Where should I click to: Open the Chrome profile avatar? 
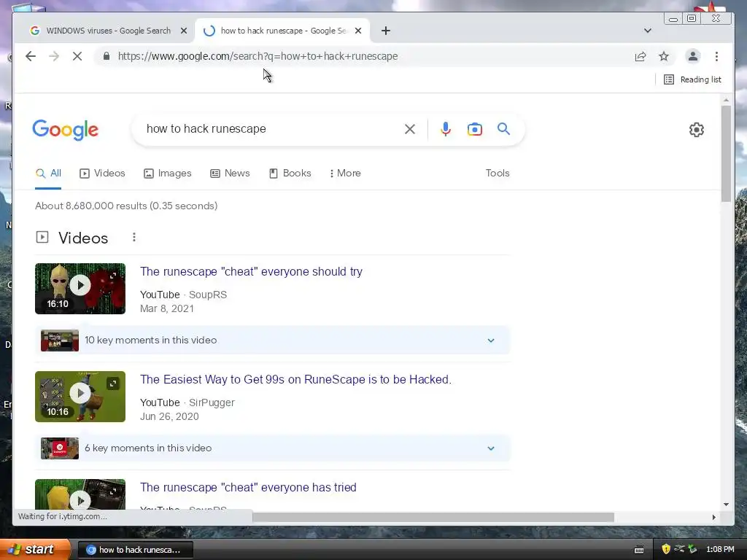[x=693, y=56]
